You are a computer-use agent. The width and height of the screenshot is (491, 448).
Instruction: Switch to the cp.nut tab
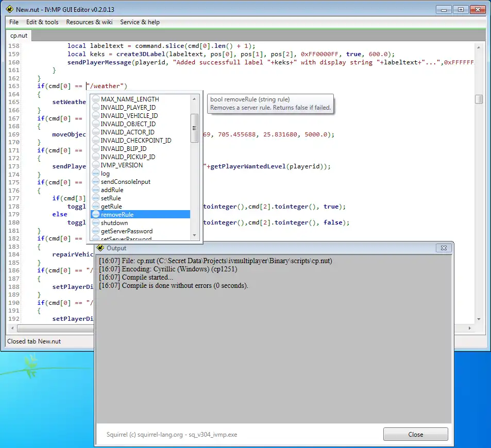click(19, 36)
